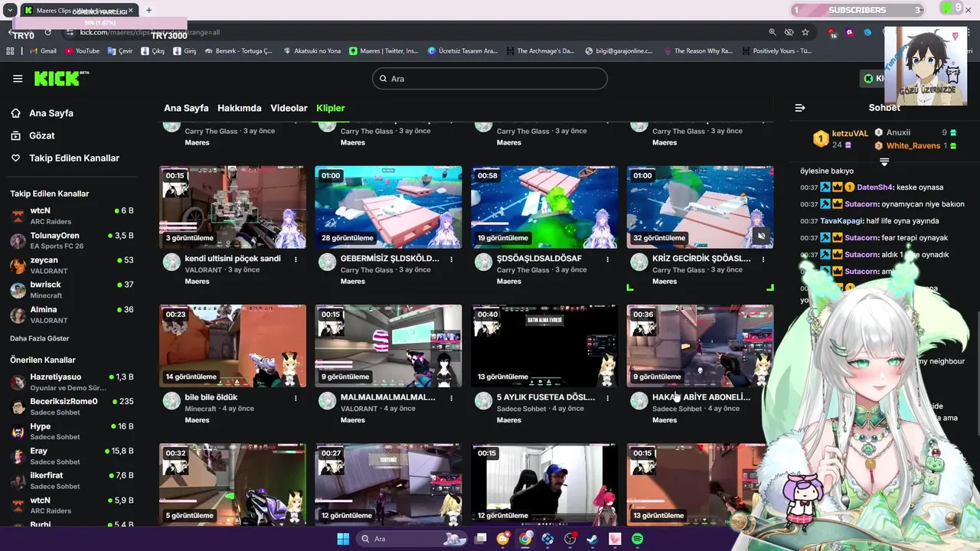The height and width of the screenshot is (551, 980).
Task: Open the three-dot menu for clip 'kendi ultisini pöçek sandi'
Action: click(296, 259)
